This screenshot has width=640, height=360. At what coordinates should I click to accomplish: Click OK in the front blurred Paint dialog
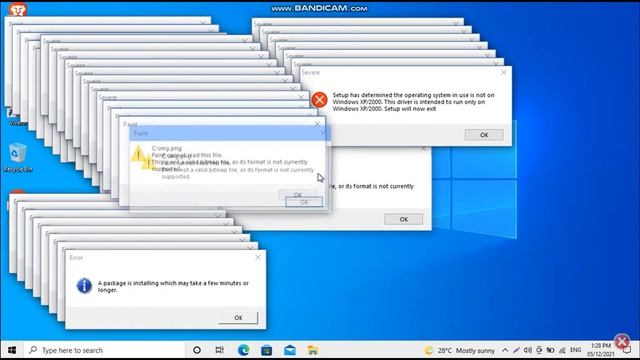(304, 202)
